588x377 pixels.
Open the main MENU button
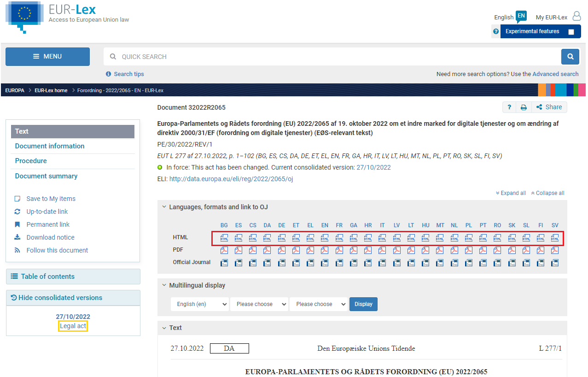(47, 57)
